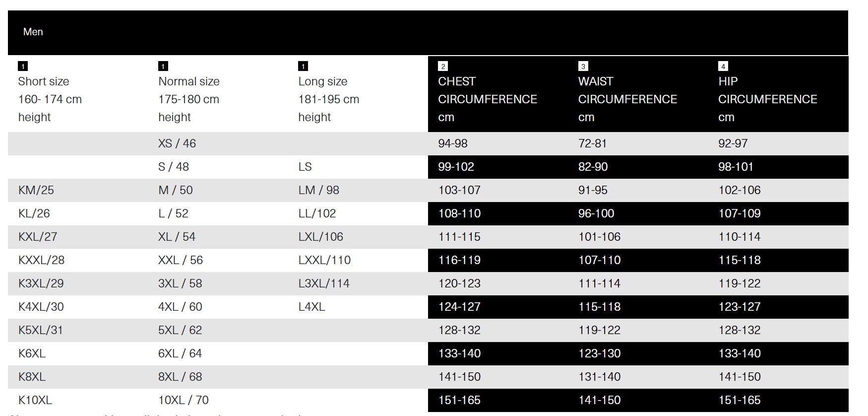The height and width of the screenshot is (416, 868).
Task: Click the number 3 badge above Waist Circumference
Action: tap(583, 66)
